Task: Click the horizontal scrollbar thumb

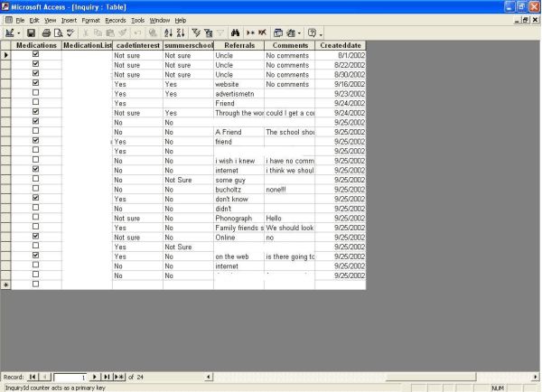Action: pos(431,377)
